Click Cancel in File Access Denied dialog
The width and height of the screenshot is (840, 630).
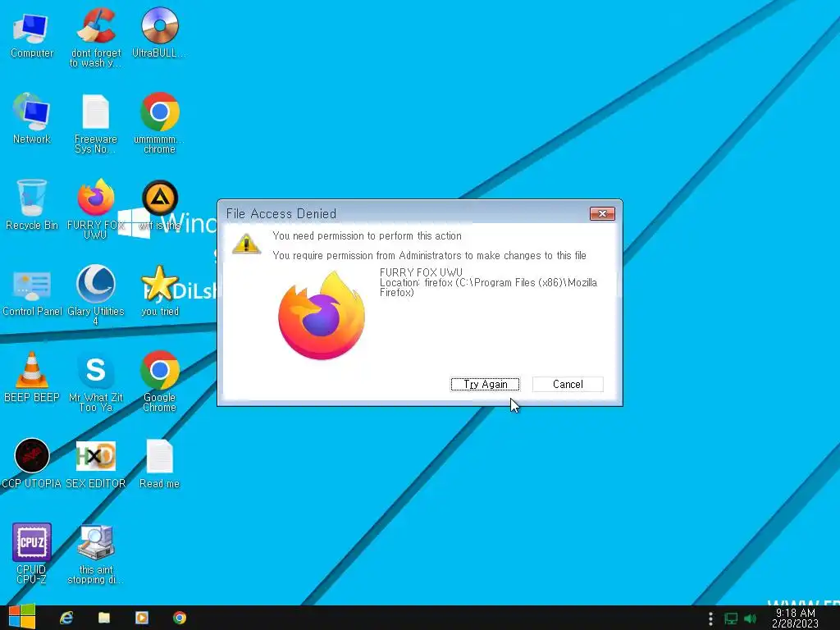pyautogui.click(x=568, y=384)
